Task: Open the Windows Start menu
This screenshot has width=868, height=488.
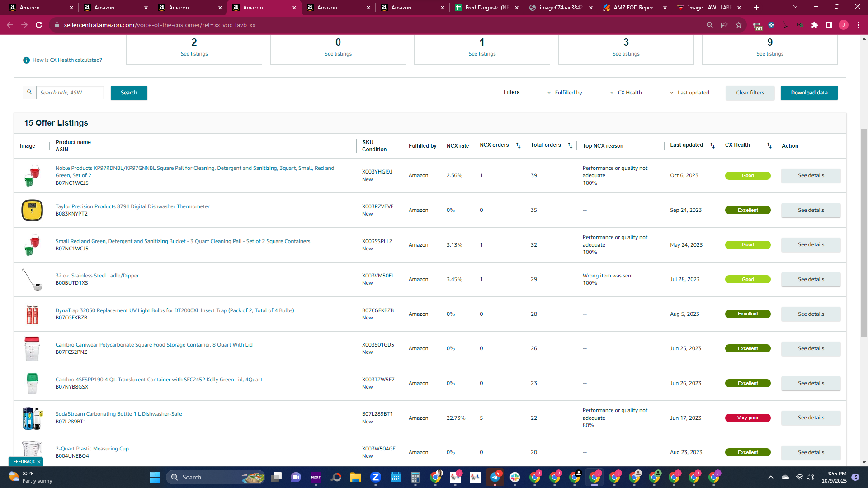Action: (155, 477)
